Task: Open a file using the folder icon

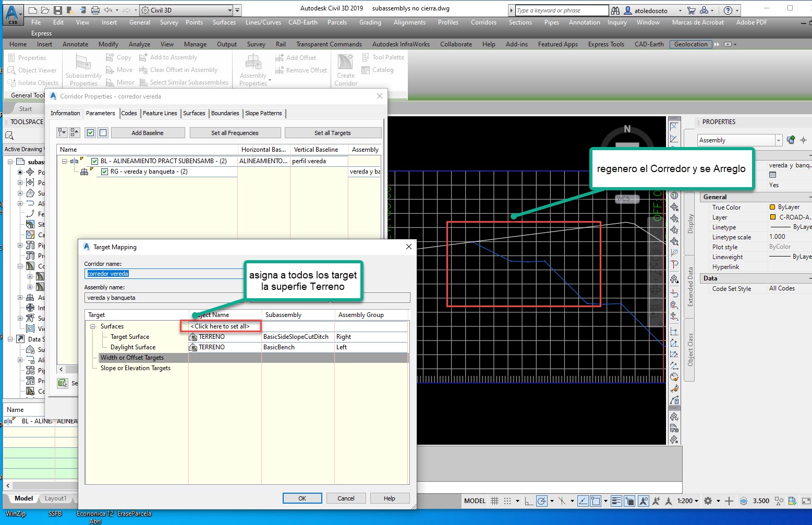Action: click(45, 10)
